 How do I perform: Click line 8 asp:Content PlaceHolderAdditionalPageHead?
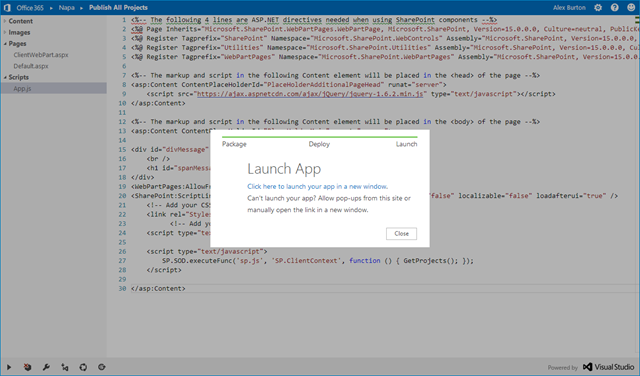point(289,85)
